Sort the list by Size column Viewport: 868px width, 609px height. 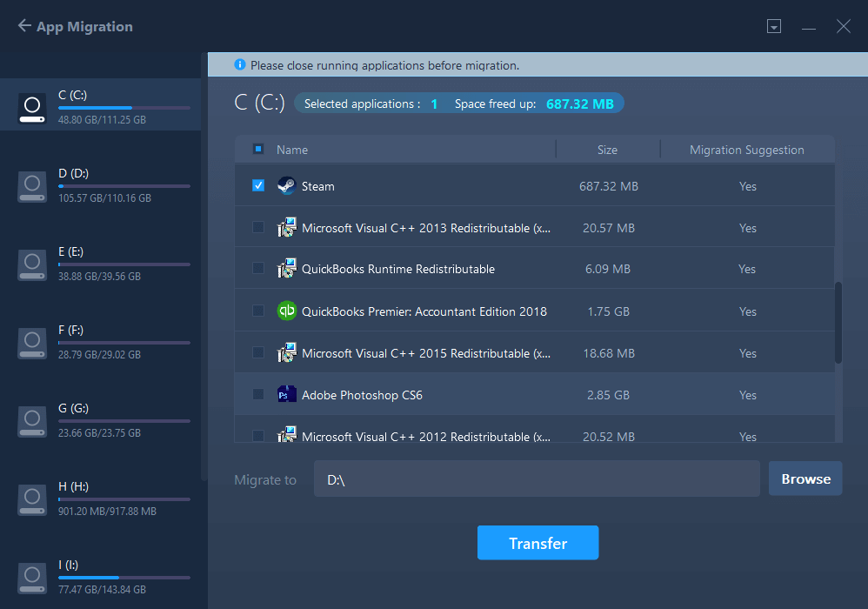tap(607, 150)
